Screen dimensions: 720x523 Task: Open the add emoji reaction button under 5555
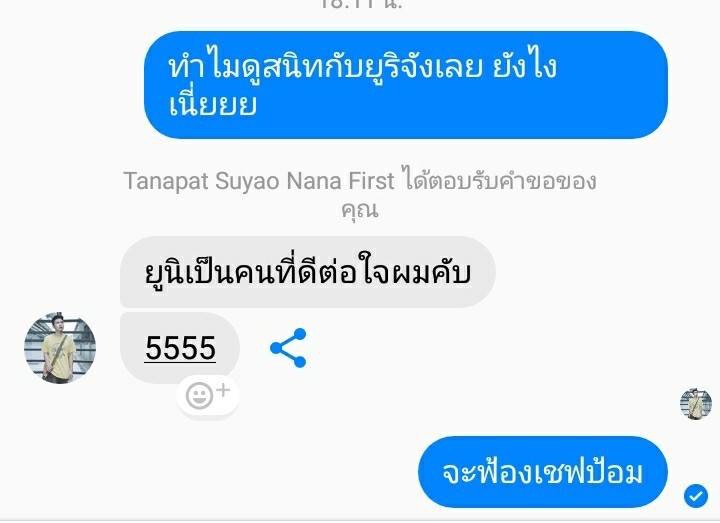(x=208, y=395)
